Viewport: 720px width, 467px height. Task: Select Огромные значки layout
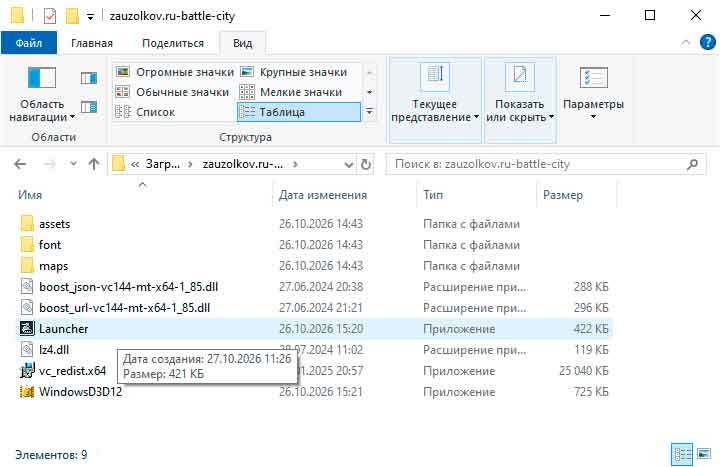(x=174, y=72)
